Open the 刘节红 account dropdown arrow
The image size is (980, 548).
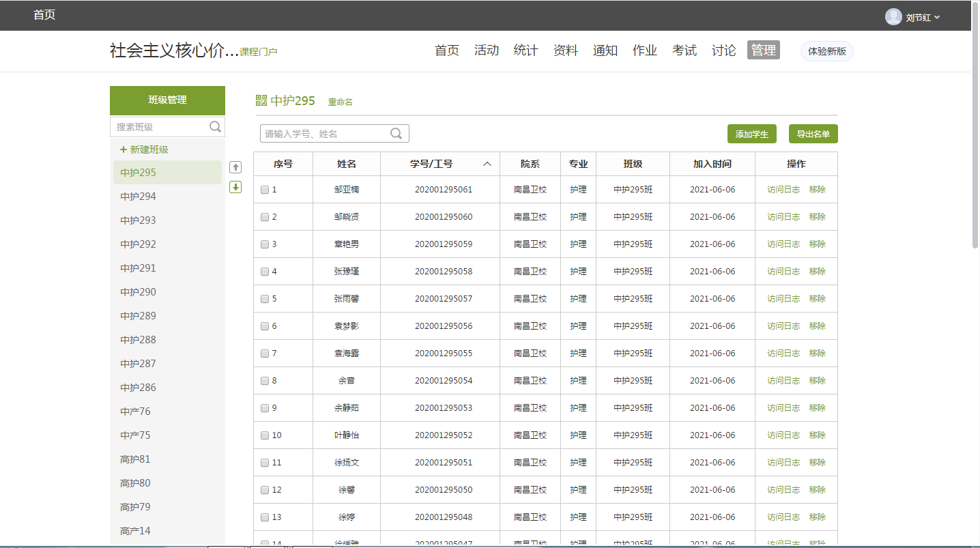click(x=937, y=18)
